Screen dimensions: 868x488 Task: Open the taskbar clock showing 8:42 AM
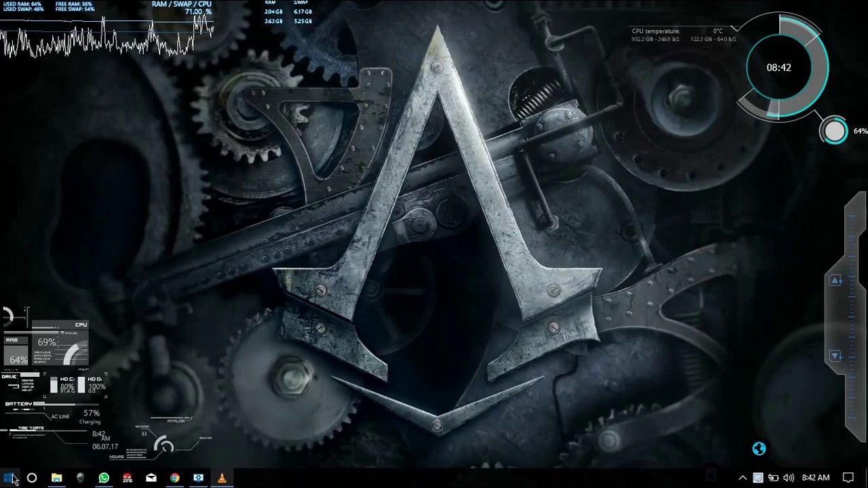click(816, 477)
